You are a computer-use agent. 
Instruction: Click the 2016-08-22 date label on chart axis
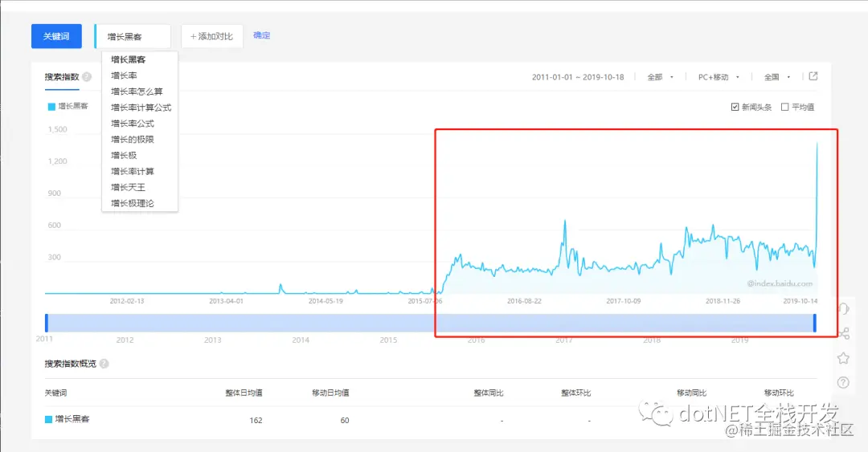click(524, 301)
